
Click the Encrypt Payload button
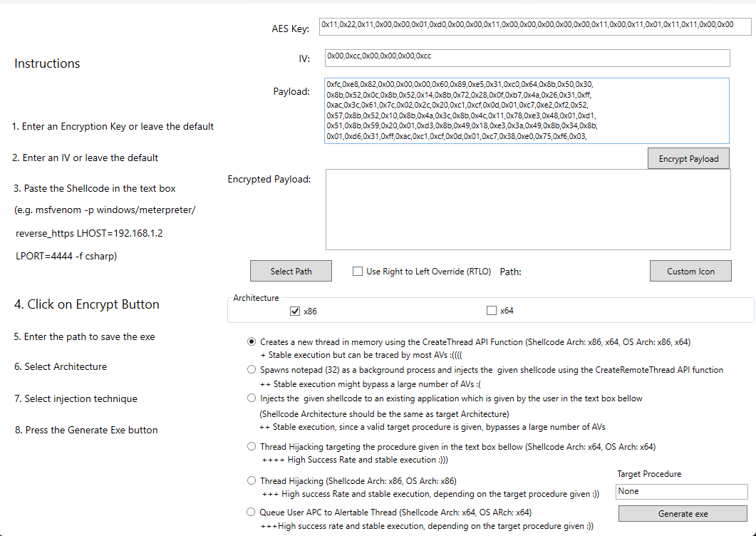point(688,159)
